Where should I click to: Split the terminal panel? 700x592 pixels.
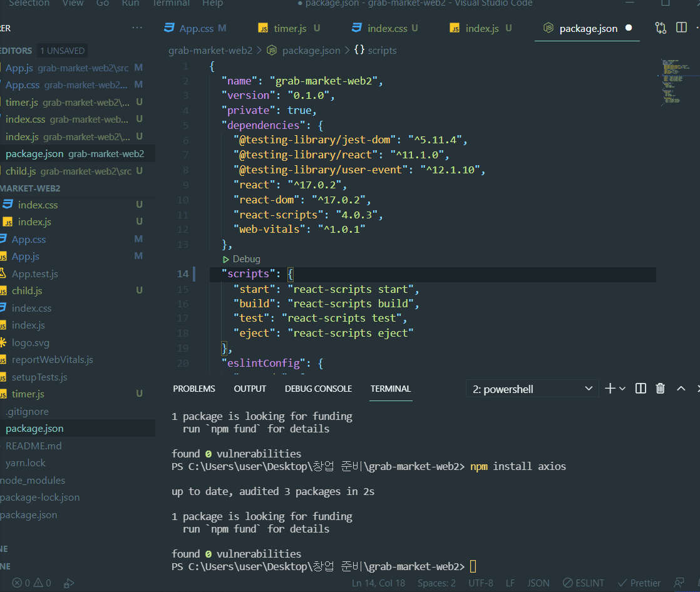coord(641,389)
